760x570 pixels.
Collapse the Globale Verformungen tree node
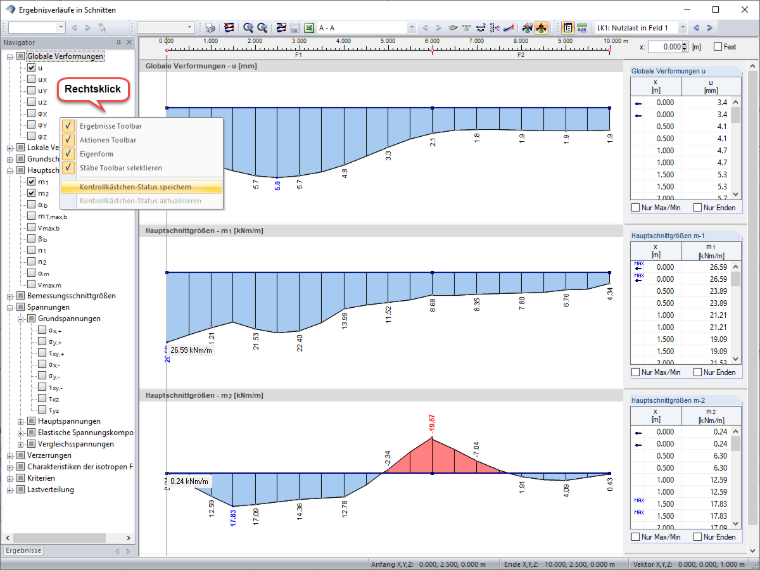coord(10,57)
